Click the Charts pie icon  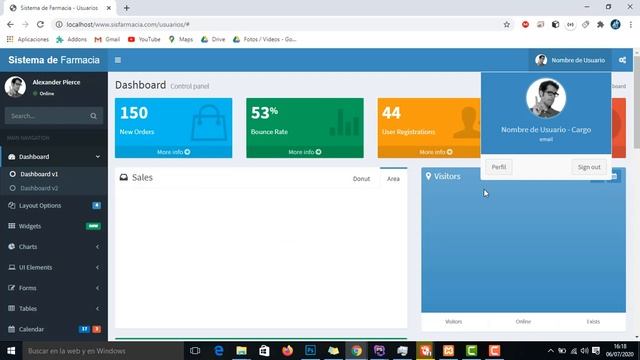coord(11,247)
